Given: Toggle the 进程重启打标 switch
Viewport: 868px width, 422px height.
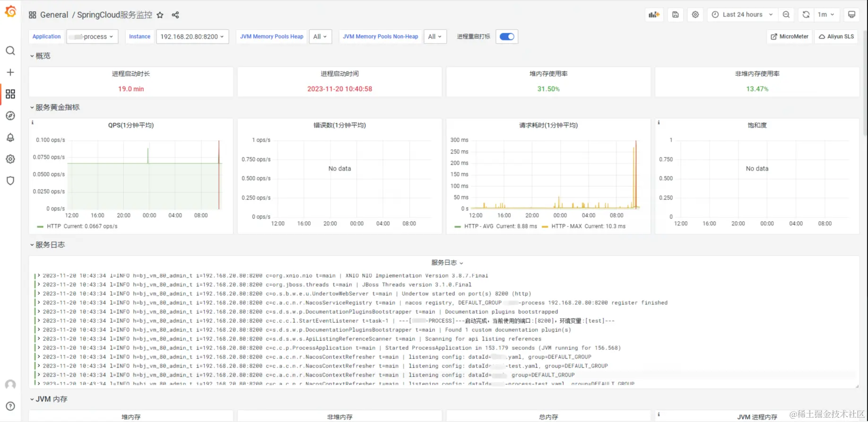Looking at the screenshot, I should pos(507,36).
